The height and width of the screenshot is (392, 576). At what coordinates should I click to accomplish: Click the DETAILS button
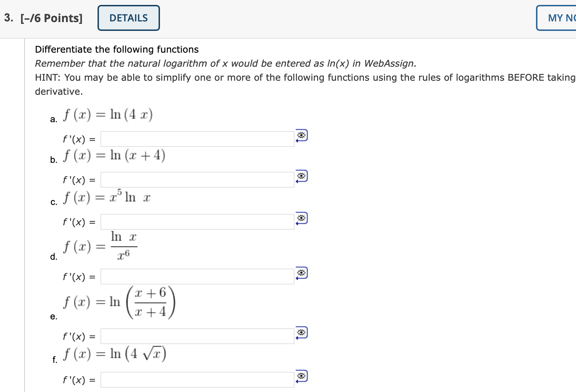[x=128, y=18]
